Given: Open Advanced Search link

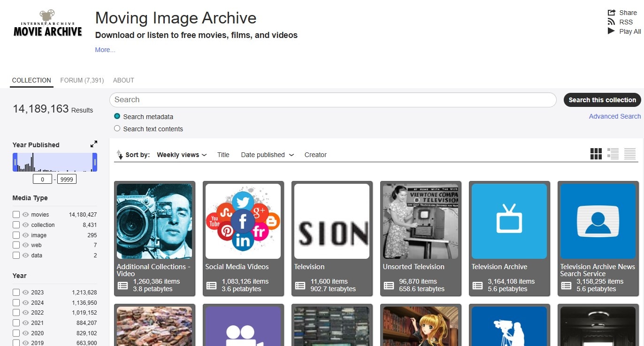Looking at the screenshot, I should point(615,116).
